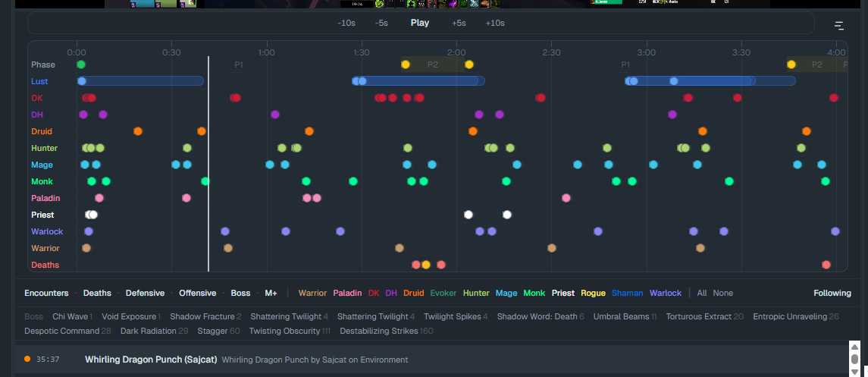This screenshot has width=868, height=377.
Task: Toggle the Druid class filter
Action: click(413, 293)
